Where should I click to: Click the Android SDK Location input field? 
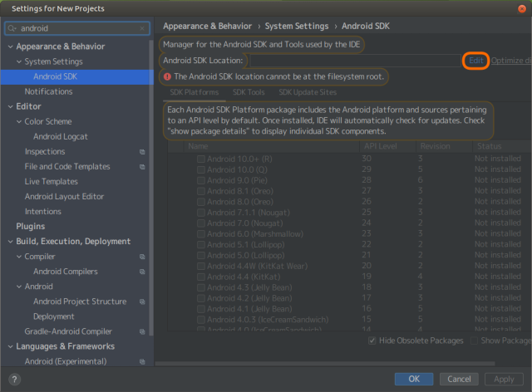pyautogui.click(x=352, y=61)
